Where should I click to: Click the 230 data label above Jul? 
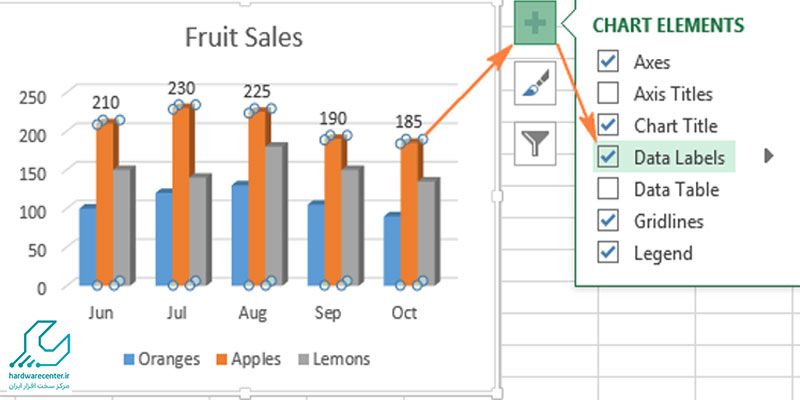[x=182, y=88]
